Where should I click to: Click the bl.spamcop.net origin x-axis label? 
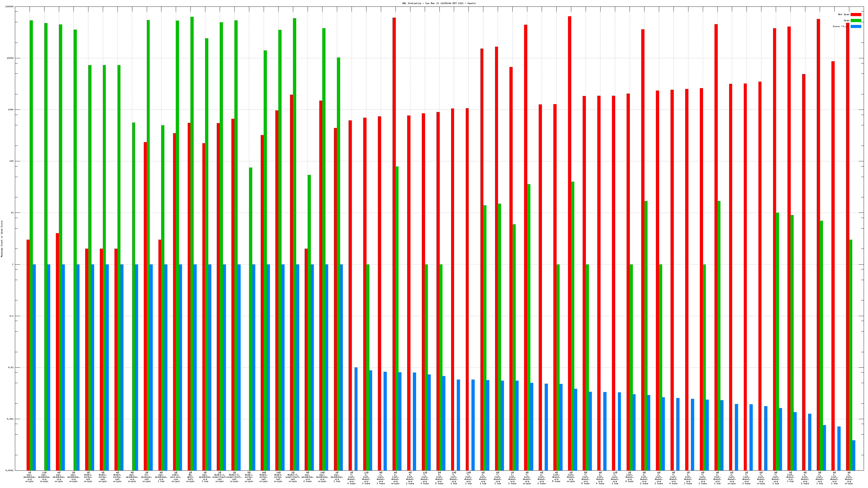pos(146,477)
